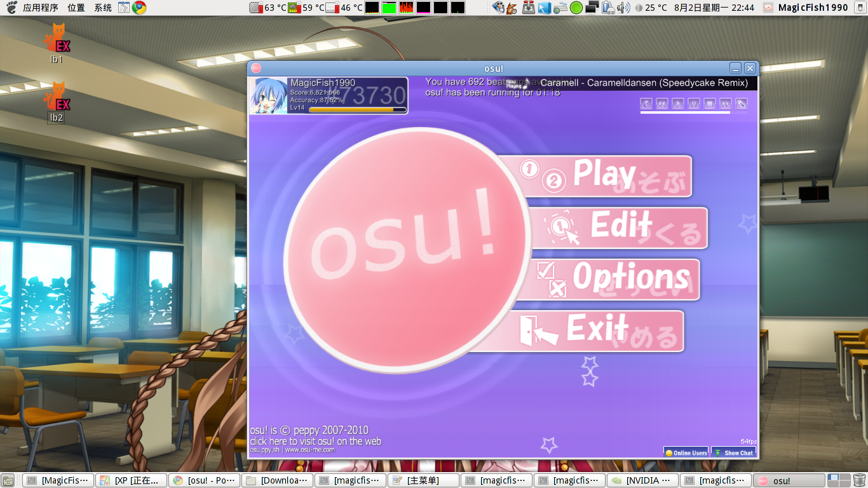The height and width of the screenshot is (488, 868).
Task: Switch to the Downloads folder taskbar window
Action: (x=278, y=481)
